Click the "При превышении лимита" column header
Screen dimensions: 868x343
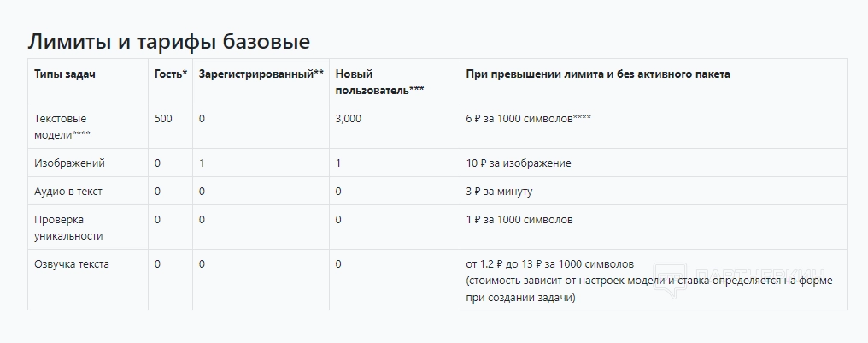[x=597, y=74]
